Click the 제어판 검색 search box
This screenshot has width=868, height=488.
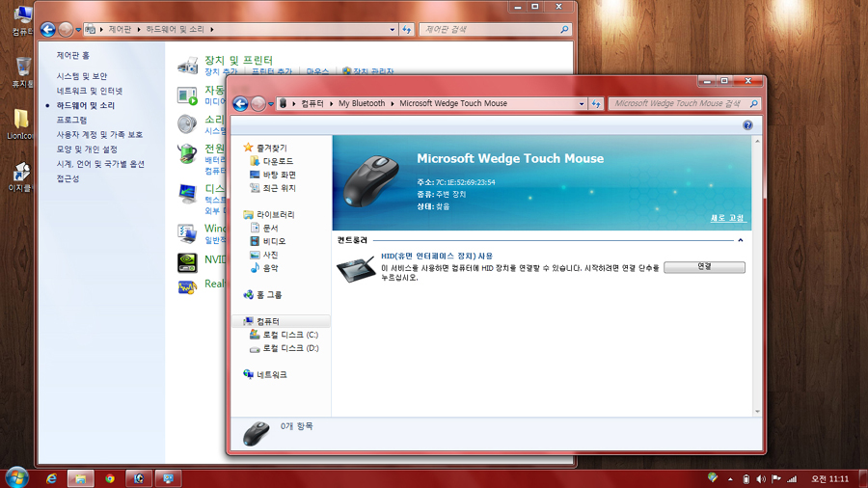pyautogui.click(x=495, y=29)
